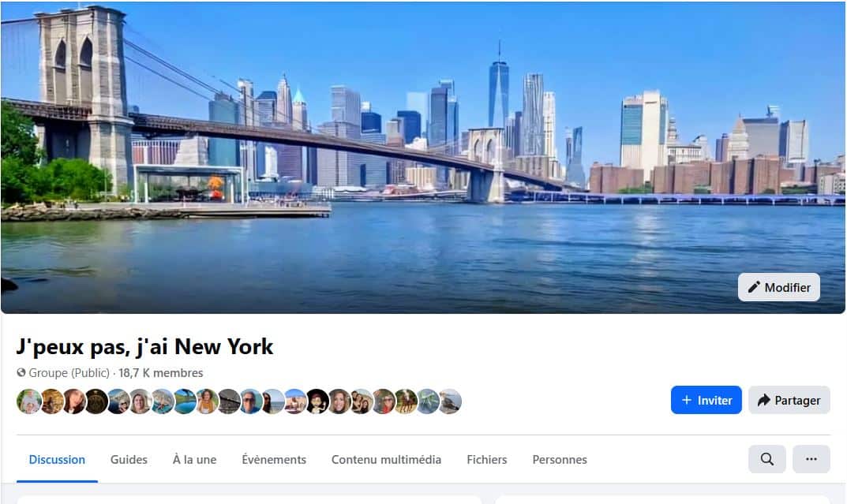Open the last member avatar in row

(x=449, y=401)
